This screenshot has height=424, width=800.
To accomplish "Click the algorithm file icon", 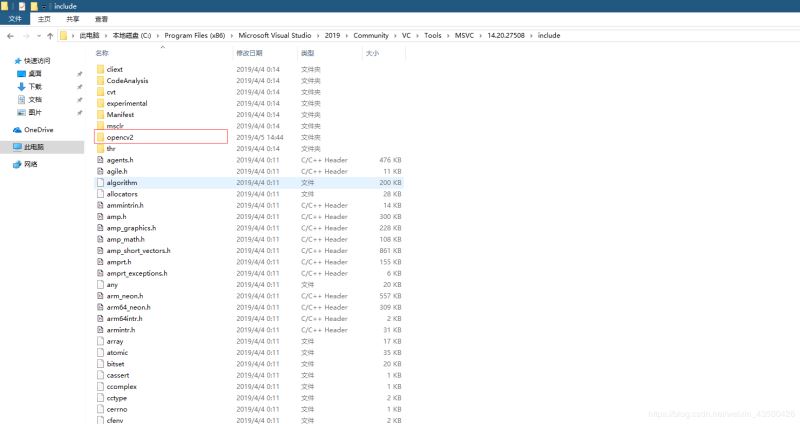I will [101, 182].
